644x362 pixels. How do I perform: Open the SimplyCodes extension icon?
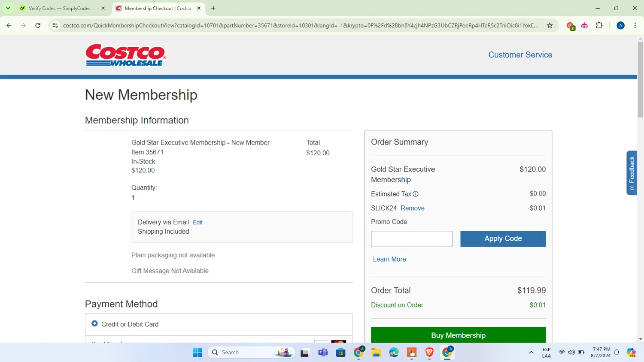(x=584, y=26)
